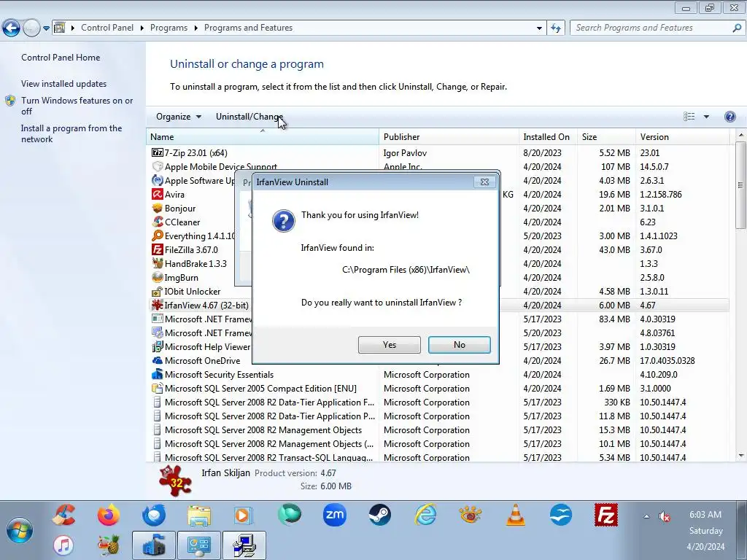Sort by the Version column header

682,136
